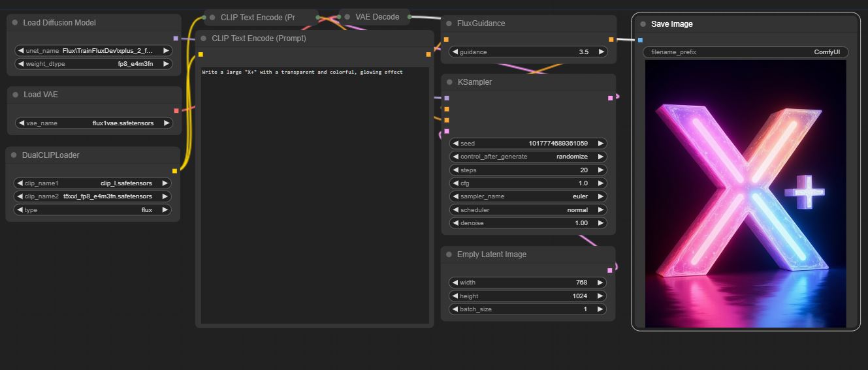Click previous arrow on unet_name
This screenshot has width=868, height=370.
(20, 50)
